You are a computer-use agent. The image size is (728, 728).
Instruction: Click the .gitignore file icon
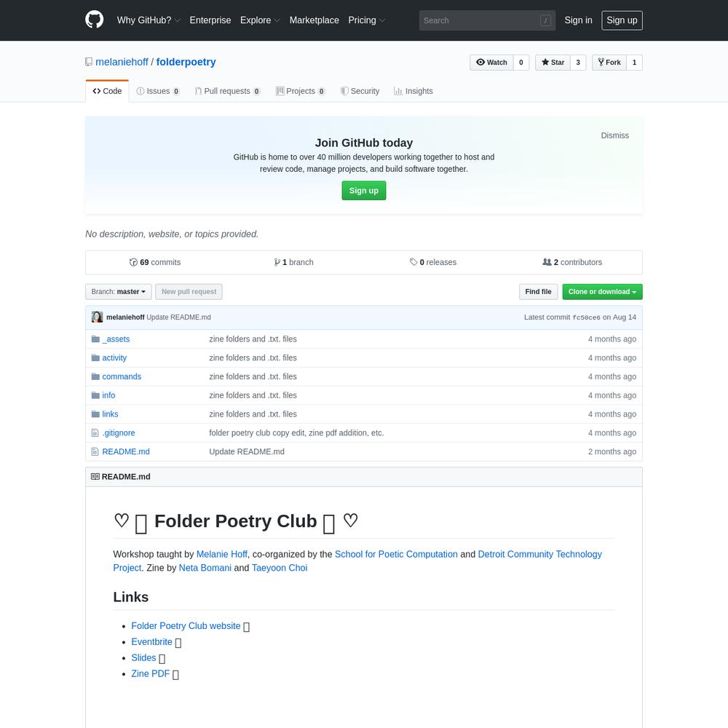click(x=95, y=432)
